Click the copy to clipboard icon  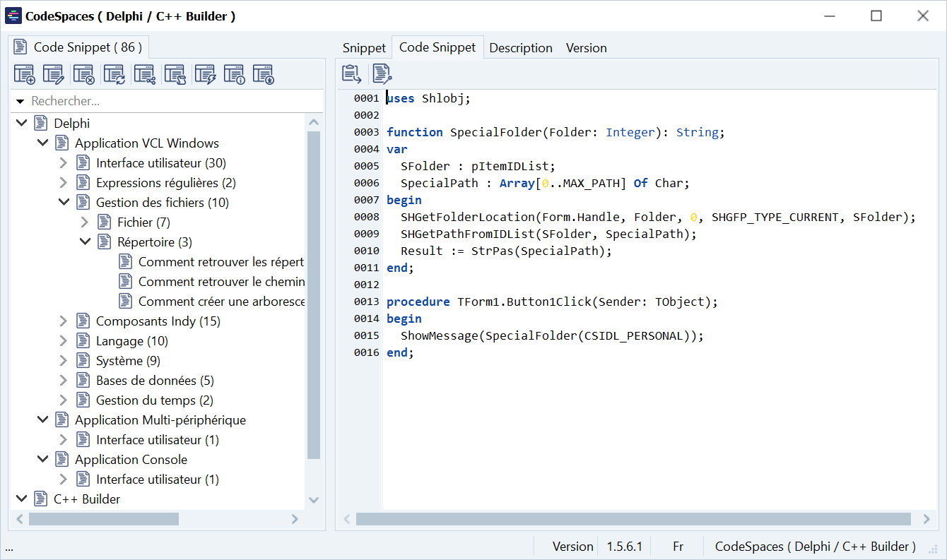[351, 73]
